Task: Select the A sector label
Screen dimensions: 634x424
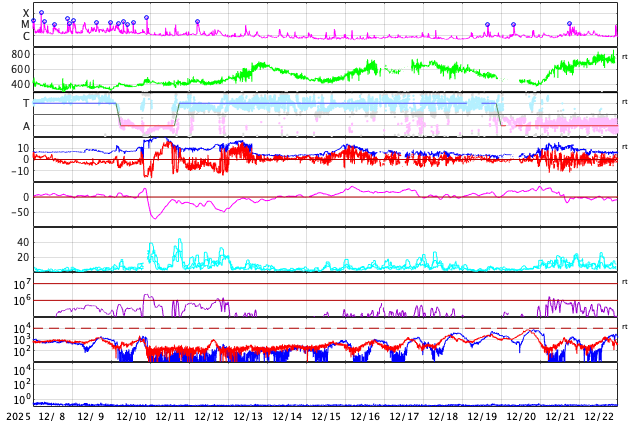Action: pos(26,126)
